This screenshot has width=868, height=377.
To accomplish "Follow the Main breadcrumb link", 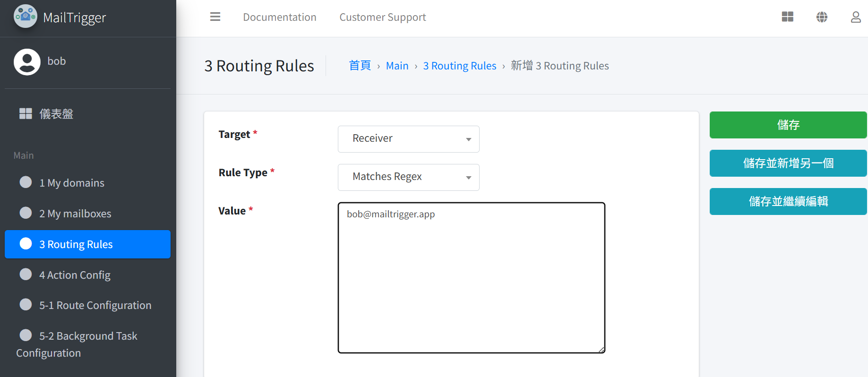I will pyautogui.click(x=397, y=66).
